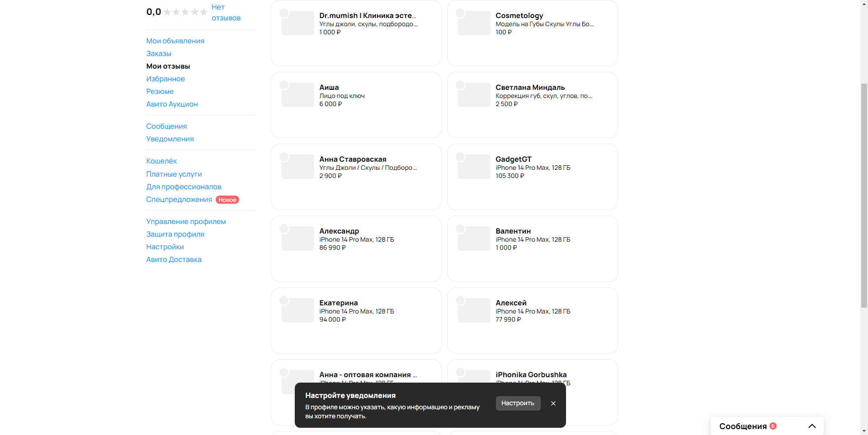The height and width of the screenshot is (435, 868).
Task: Open Екатерина iPhone listing thumbnail
Action: click(297, 310)
